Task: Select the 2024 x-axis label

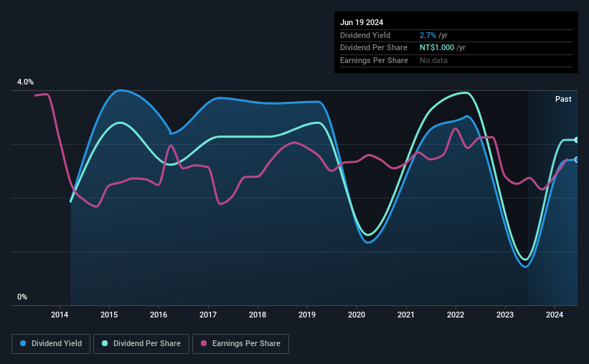Action: point(555,315)
